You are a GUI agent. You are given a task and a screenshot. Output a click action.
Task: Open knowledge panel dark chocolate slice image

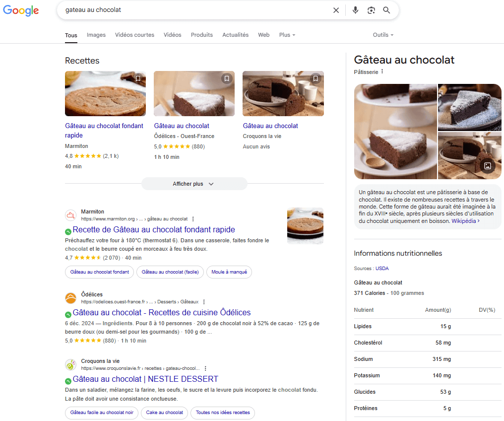470,107
